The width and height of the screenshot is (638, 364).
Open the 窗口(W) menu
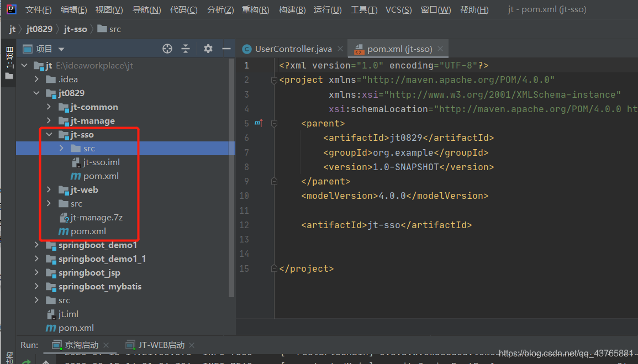[436, 10]
